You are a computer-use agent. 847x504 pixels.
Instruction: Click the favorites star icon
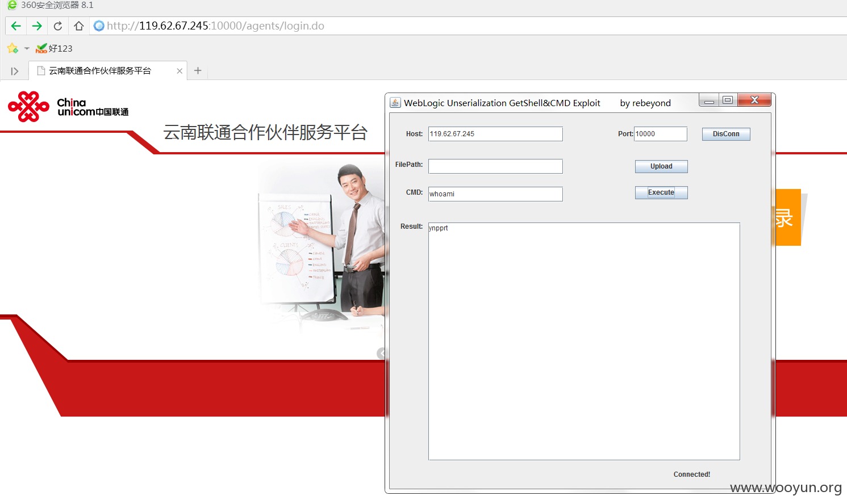12,48
